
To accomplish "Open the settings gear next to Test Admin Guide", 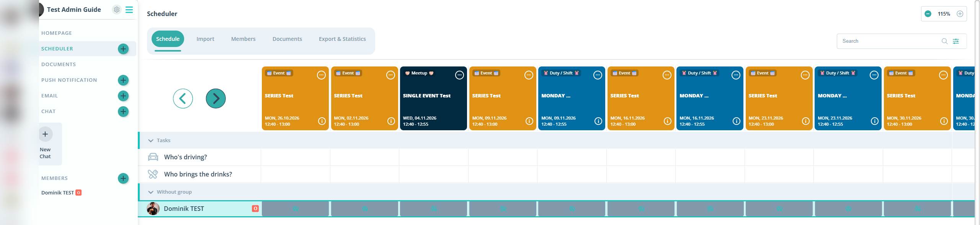I will (x=117, y=10).
